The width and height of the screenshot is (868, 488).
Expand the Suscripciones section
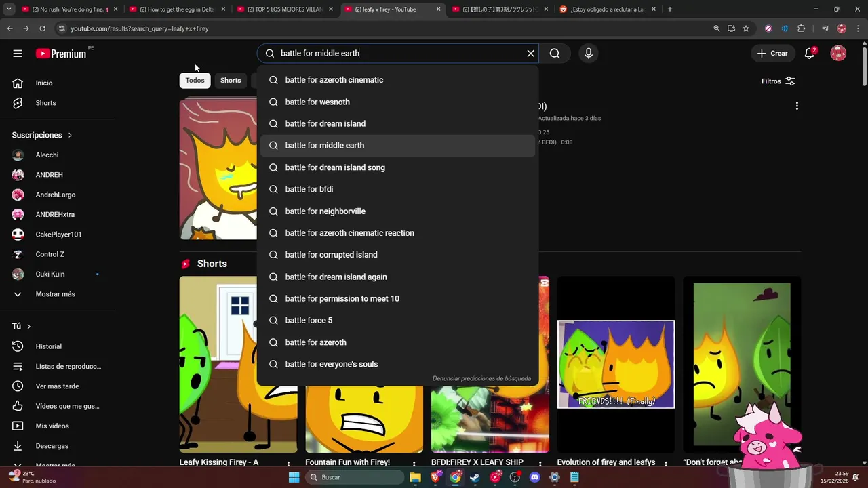pos(42,135)
